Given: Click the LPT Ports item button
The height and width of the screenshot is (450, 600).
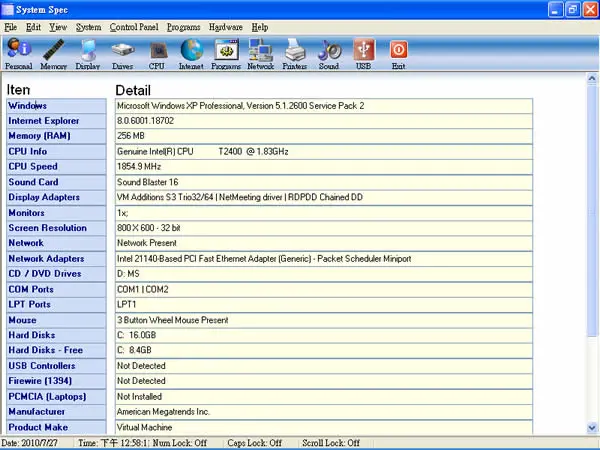Looking at the screenshot, I should 57,305.
